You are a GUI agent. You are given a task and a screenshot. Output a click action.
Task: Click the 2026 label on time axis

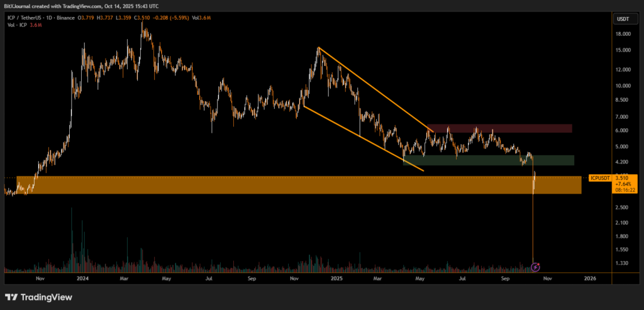point(590,277)
